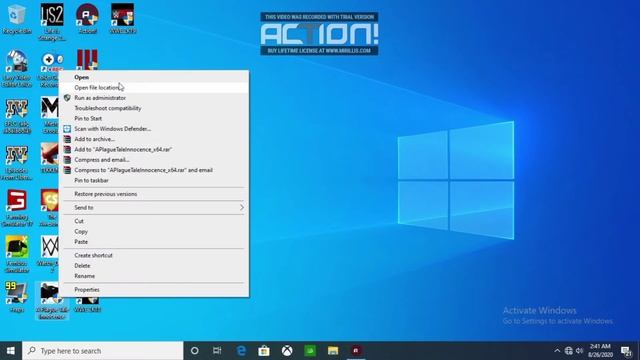Launch Microsoft Edge from taskbar
The width and height of the screenshot is (640, 360).
[x=241, y=351]
